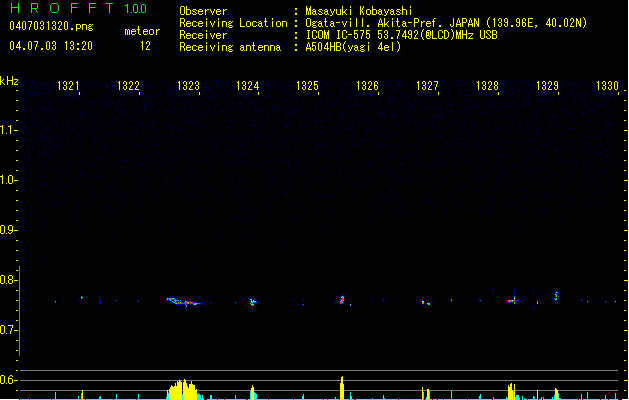Click the 0.8 kHz frequency axis label
629x400 pixels.
[x=8, y=280]
